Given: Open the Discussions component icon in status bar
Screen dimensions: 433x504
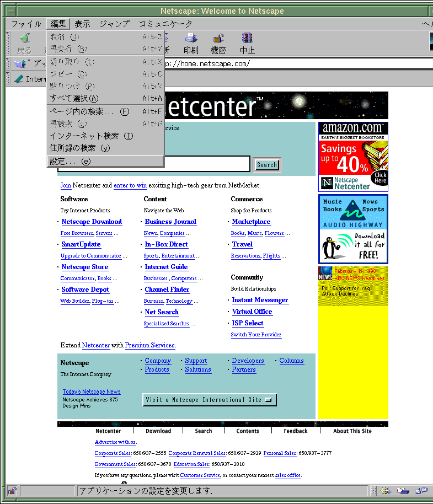Looking at the screenshot, I should point(420,491).
